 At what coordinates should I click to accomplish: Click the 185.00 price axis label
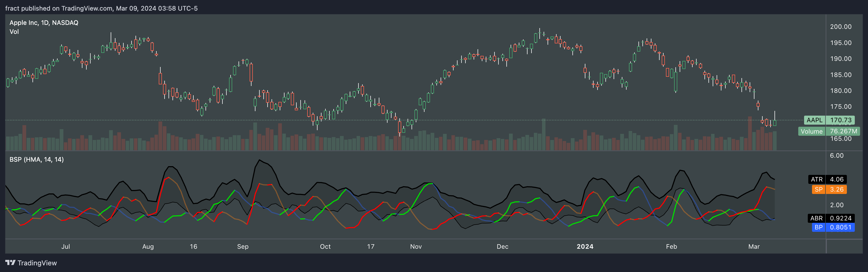(x=840, y=75)
